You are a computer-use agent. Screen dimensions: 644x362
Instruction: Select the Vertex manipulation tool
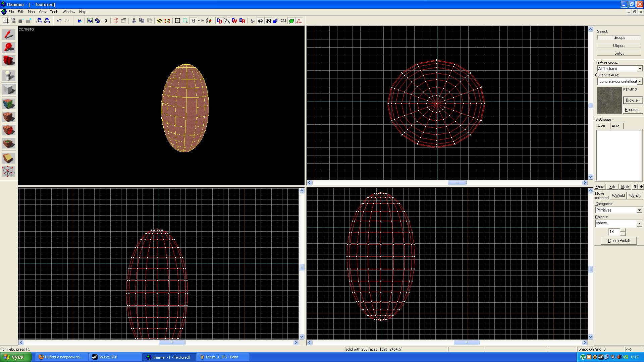[9, 171]
